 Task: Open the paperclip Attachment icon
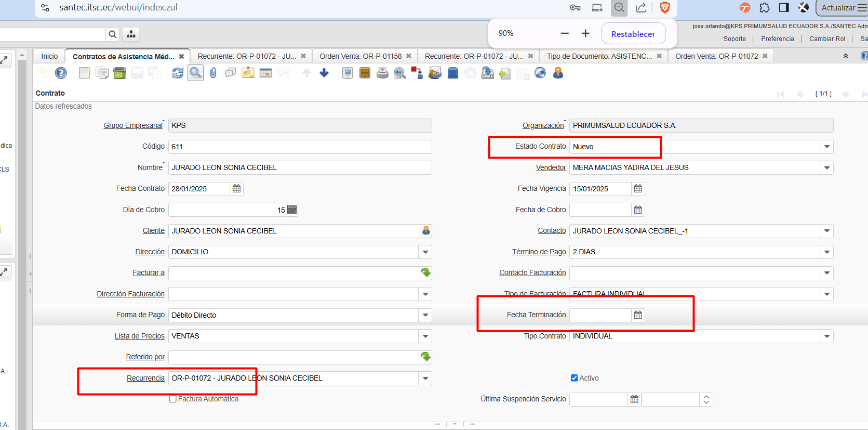pyautogui.click(x=213, y=73)
